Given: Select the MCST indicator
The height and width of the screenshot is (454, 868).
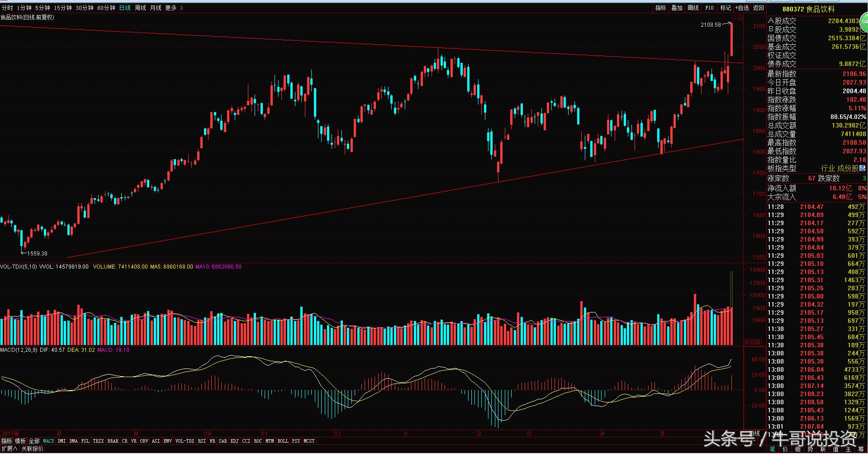Looking at the screenshot, I should tap(309, 441).
